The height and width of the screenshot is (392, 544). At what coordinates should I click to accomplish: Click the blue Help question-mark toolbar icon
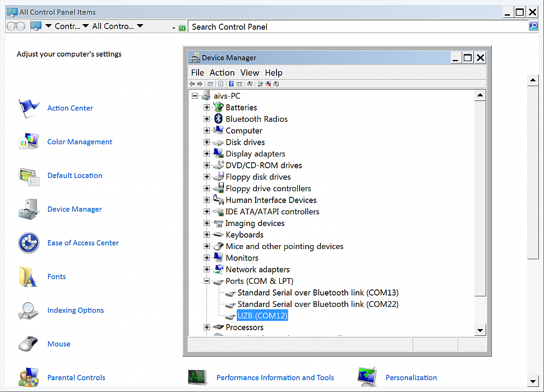pyautogui.click(x=232, y=84)
